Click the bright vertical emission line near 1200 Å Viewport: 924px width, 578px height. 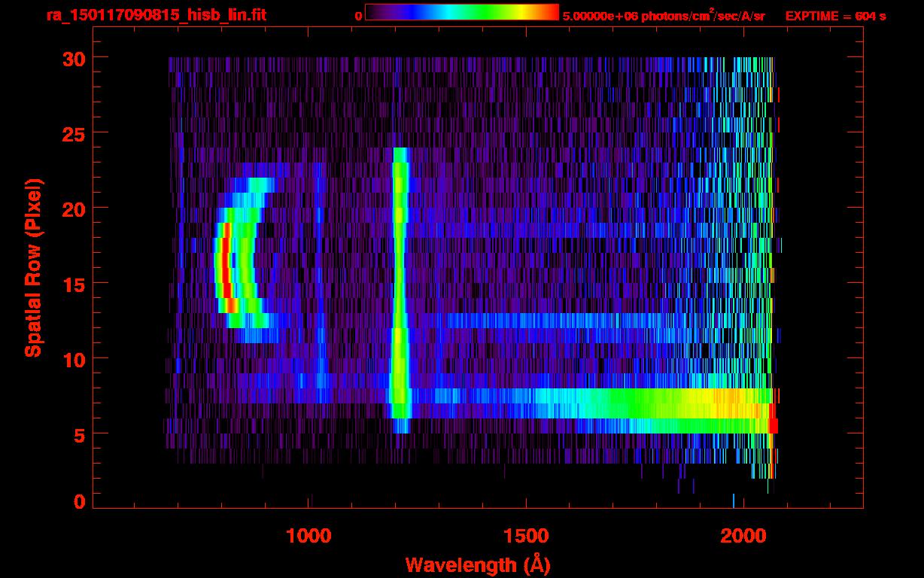click(x=399, y=286)
